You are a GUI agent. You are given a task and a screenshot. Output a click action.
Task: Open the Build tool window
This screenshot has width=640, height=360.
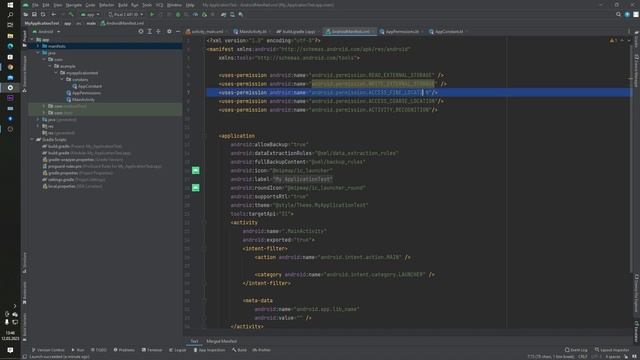[239, 350]
